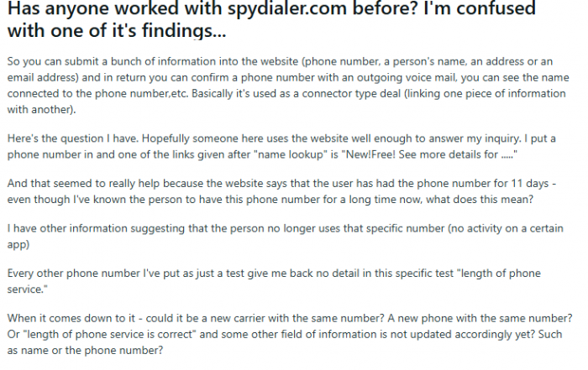The width and height of the screenshot is (588, 370).
Task: Click the phrase "outgoing voice mail"
Action: click(x=407, y=77)
